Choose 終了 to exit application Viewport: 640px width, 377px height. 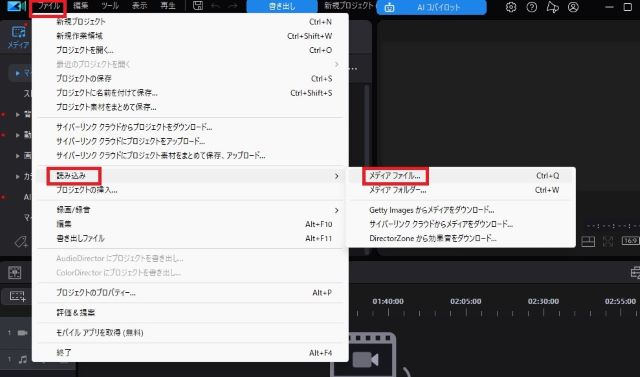(190, 353)
